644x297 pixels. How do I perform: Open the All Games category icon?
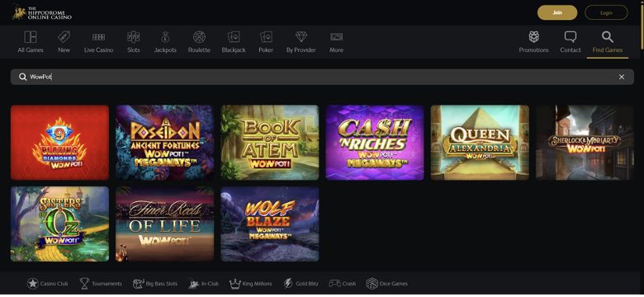click(x=30, y=37)
